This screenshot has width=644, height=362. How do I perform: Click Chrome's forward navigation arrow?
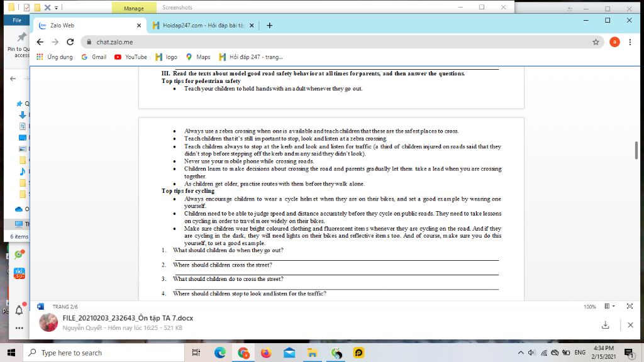(55, 42)
